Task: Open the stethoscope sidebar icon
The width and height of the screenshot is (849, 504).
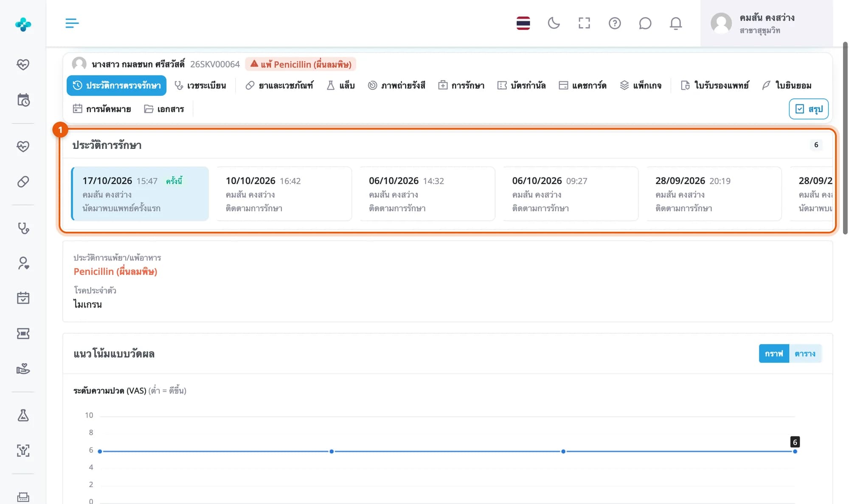Action: pos(23,228)
